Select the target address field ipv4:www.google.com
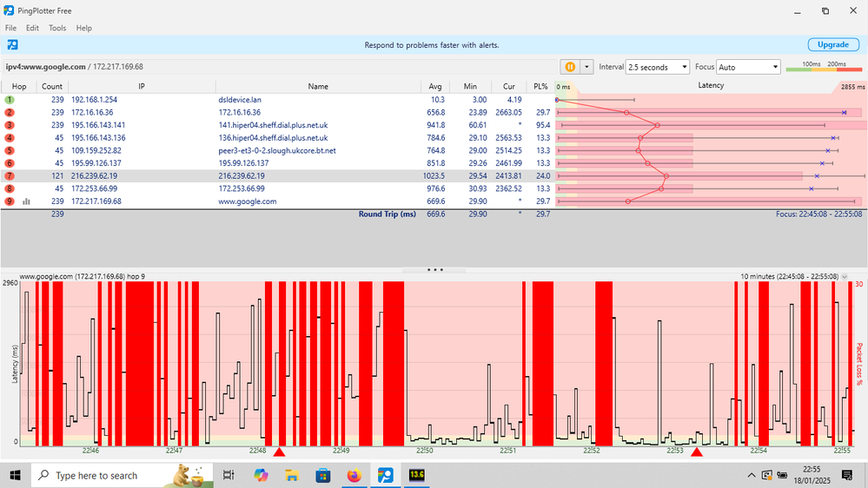The image size is (868, 488). [x=46, y=67]
